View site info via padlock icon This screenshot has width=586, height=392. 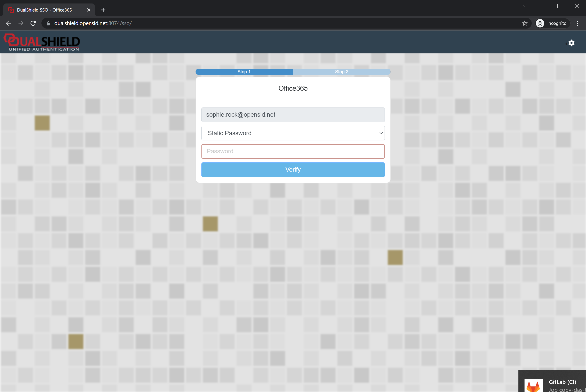pyautogui.click(x=48, y=23)
